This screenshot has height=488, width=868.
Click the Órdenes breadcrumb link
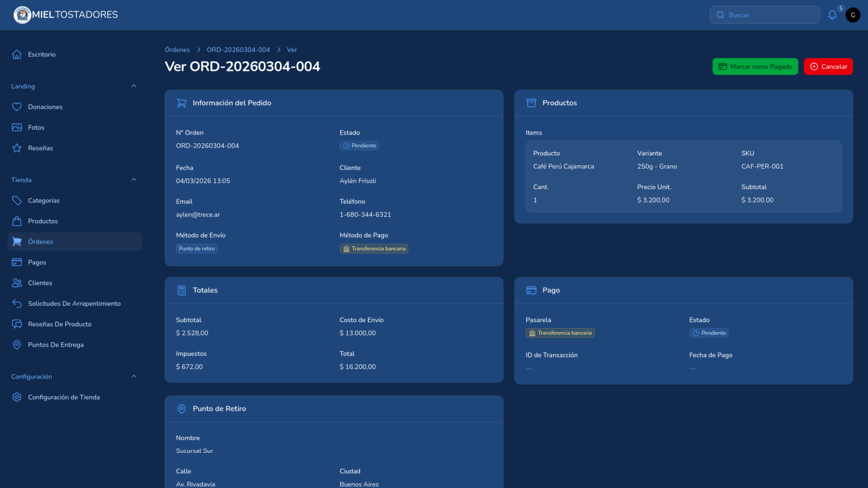(x=177, y=50)
